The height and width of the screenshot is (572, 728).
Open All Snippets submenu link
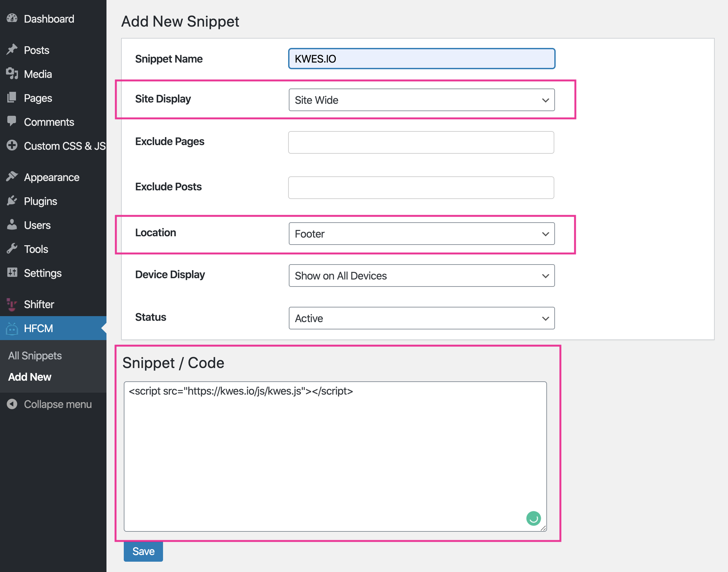tap(35, 355)
